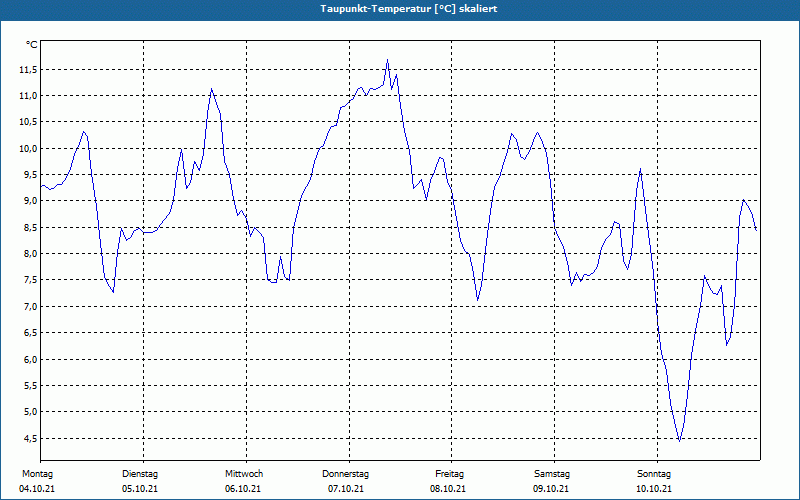Click the 6,0 y-axis label
This screenshot has height=500, width=800.
[30, 359]
